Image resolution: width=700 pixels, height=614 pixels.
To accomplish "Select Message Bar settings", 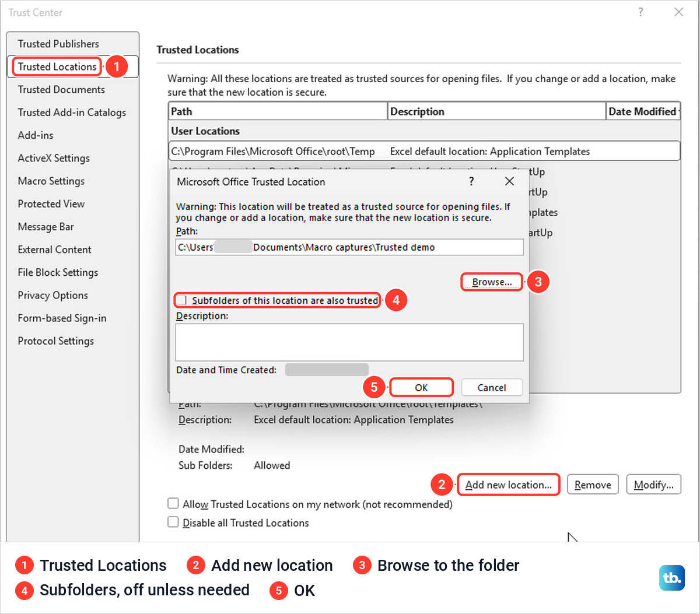I will [x=45, y=227].
